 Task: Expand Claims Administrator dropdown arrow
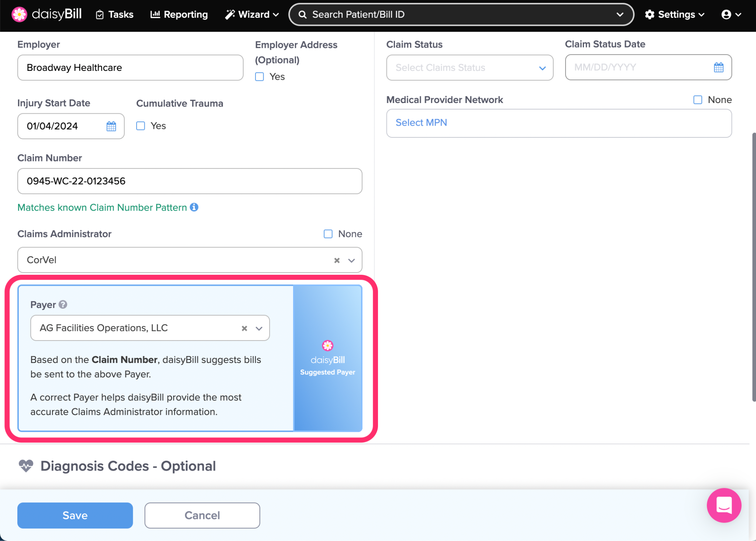point(351,260)
